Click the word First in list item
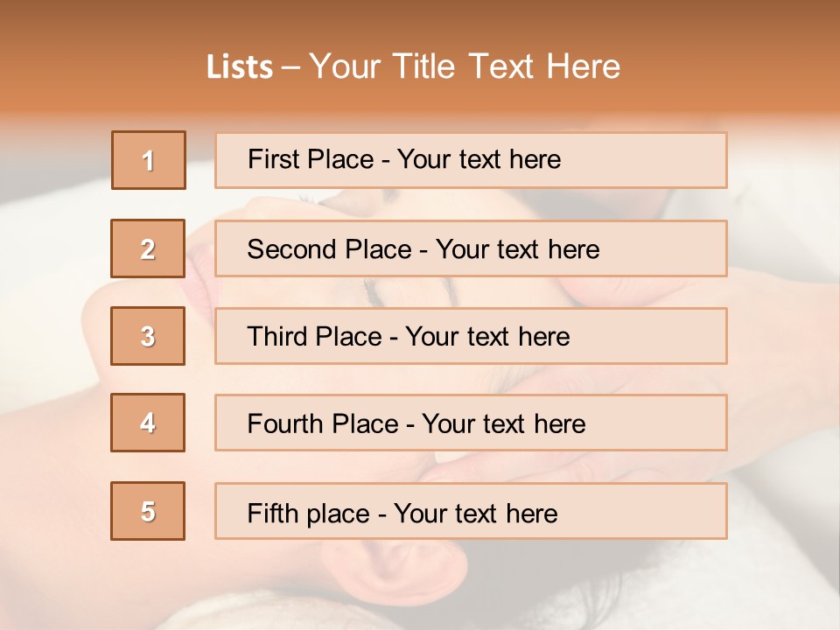840x630 pixels. pos(270,159)
